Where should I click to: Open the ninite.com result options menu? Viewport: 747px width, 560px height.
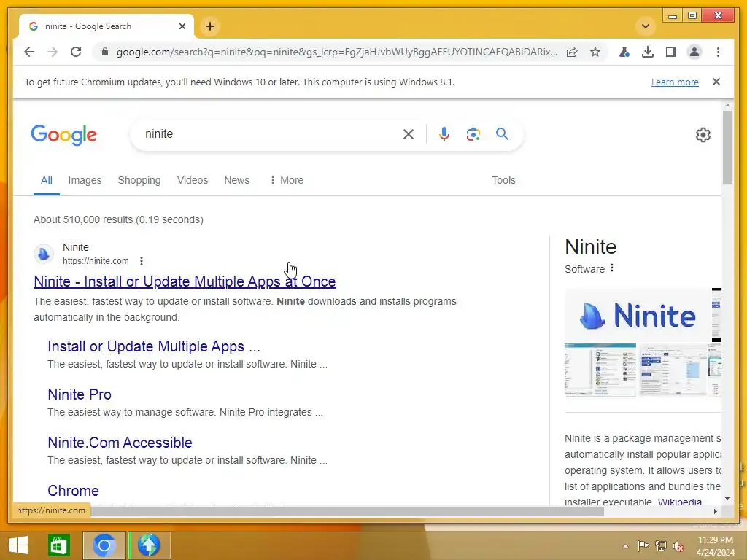[x=142, y=261]
